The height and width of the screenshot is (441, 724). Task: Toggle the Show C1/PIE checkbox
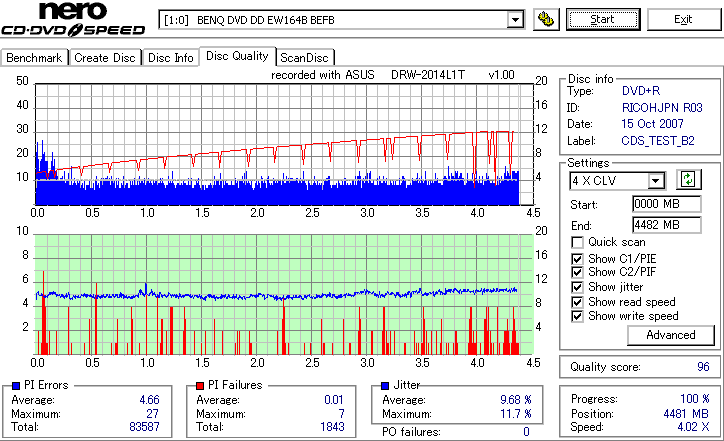577,259
